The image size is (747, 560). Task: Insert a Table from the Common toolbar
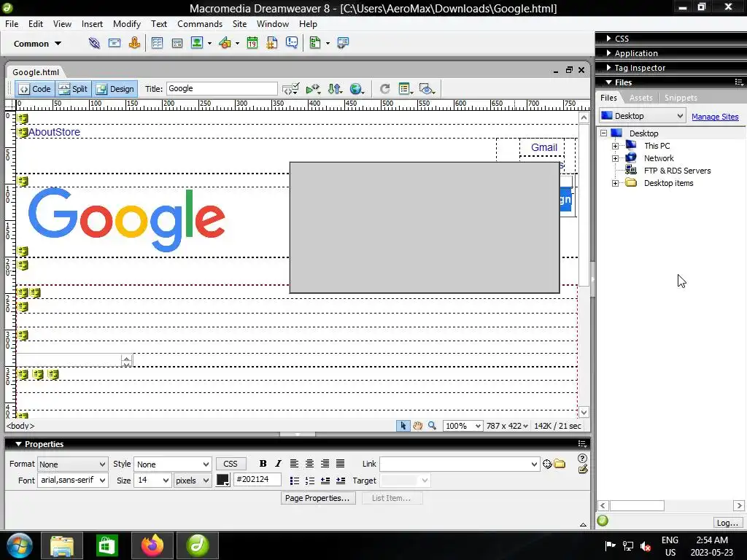(158, 43)
